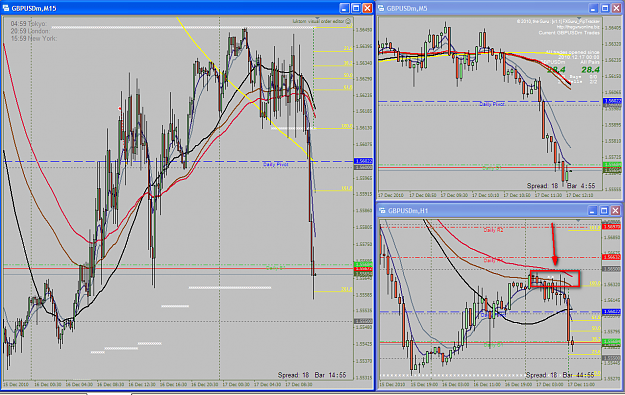Click the All Pairs 28.4 value in M5 chart

[590, 70]
